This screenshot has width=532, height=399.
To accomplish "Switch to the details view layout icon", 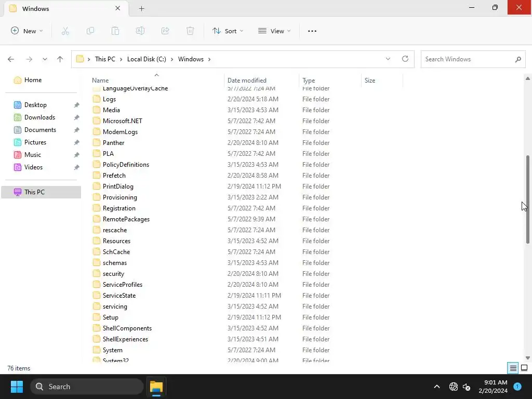I will click(513, 368).
